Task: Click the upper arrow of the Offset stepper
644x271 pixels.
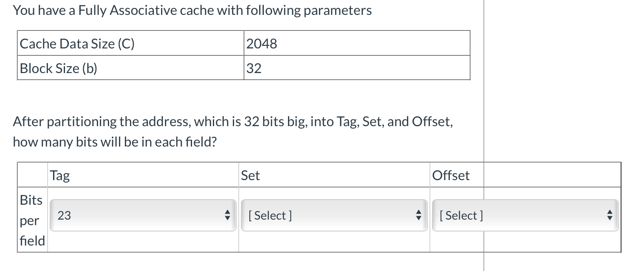Action: [610, 212]
